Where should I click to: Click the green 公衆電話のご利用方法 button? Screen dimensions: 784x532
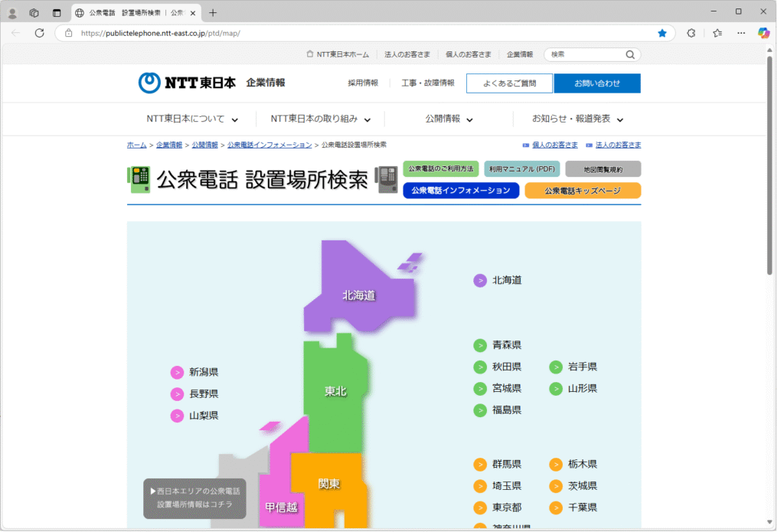pos(441,169)
